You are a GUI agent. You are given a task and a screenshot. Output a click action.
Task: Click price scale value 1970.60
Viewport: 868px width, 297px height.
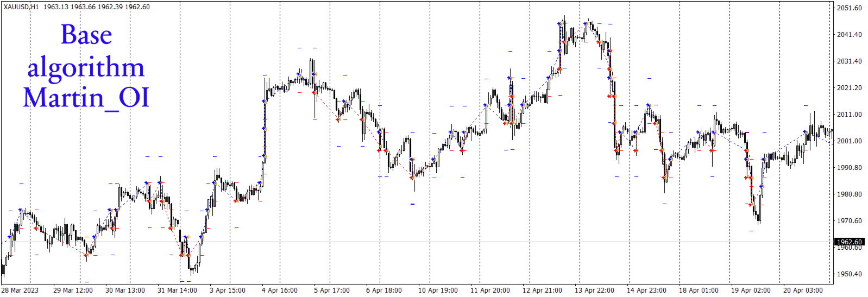[849, 221]
